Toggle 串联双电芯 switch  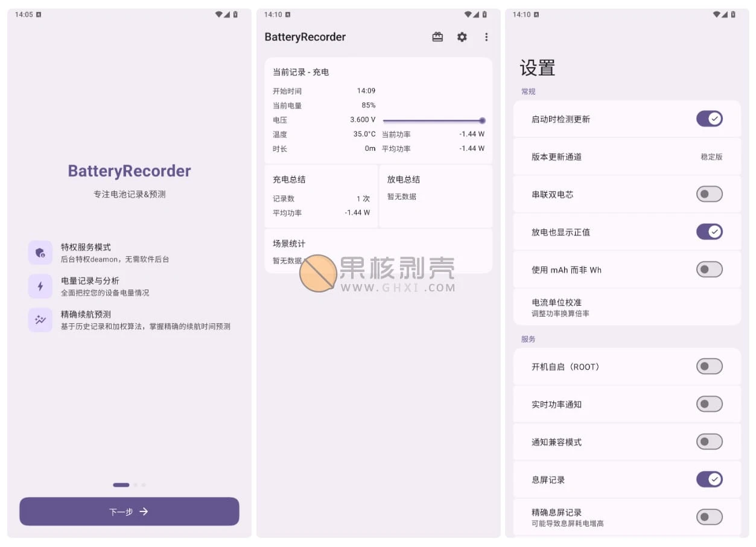[710, 194]
